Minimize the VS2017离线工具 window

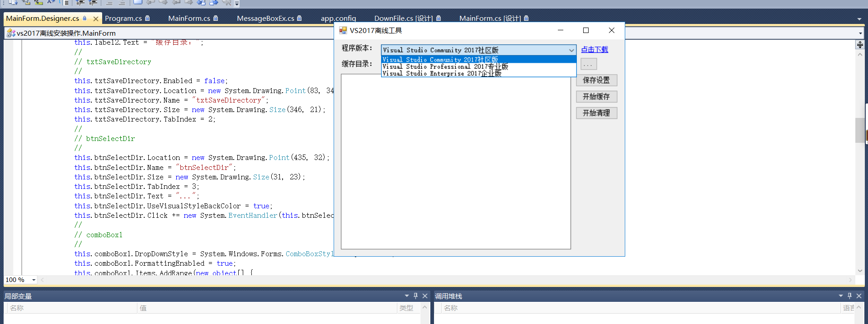tap(561, 30)
